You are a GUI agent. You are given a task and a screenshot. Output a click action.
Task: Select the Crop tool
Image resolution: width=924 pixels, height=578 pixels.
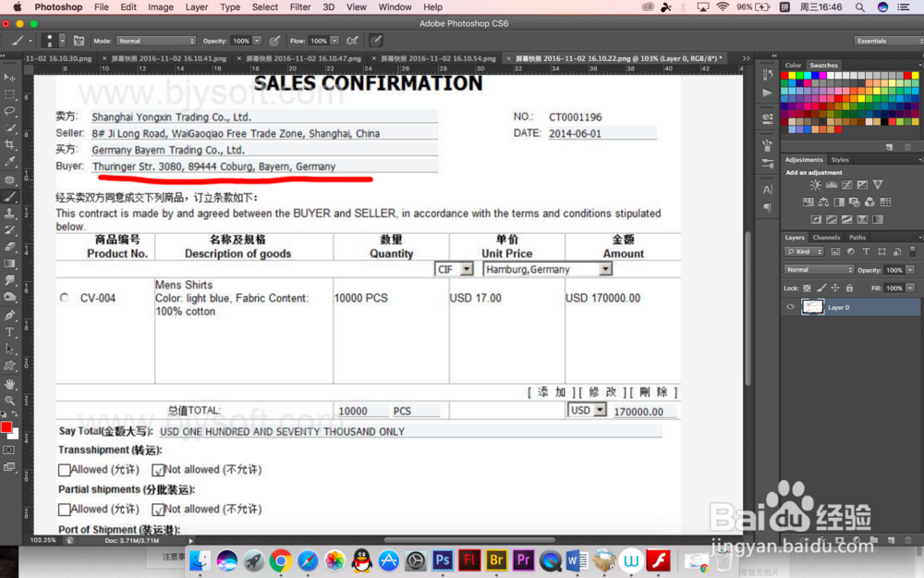point(9,144)
